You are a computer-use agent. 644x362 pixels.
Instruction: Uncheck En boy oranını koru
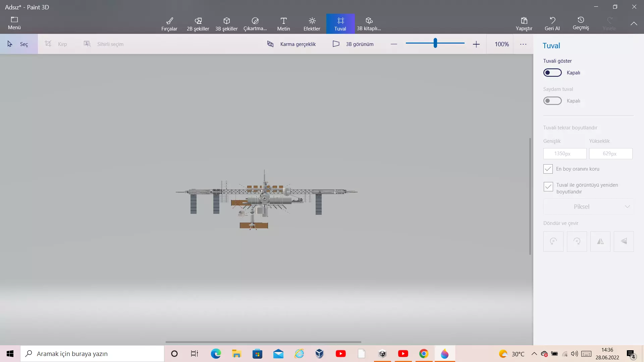(548, 169)
